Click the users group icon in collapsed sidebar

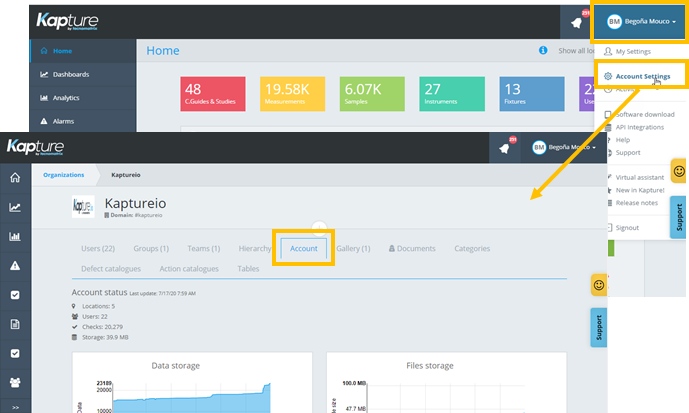tap(15, 383)
